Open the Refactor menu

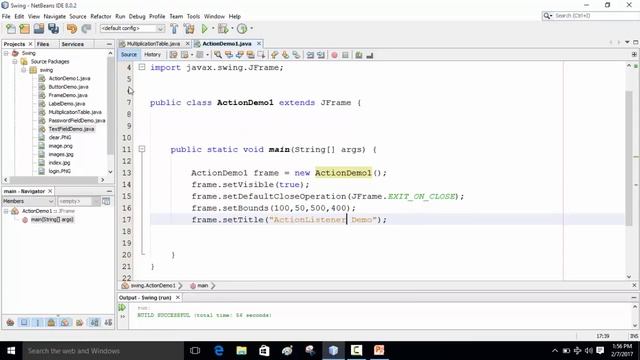tap(100, 16)
